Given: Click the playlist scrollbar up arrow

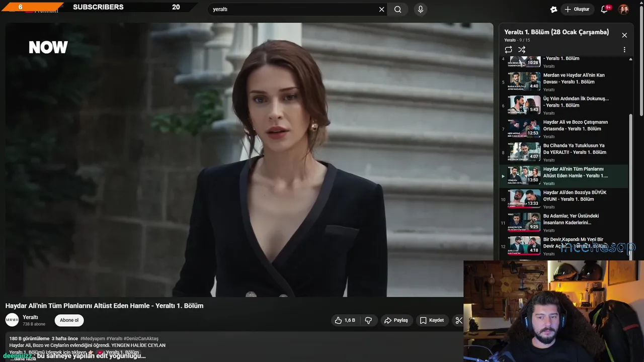Looking at the screenshot, I should coord(631,59).
